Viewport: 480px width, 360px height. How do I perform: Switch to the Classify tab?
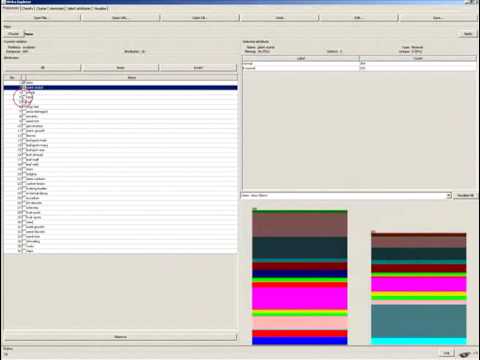tap(27, 8)
